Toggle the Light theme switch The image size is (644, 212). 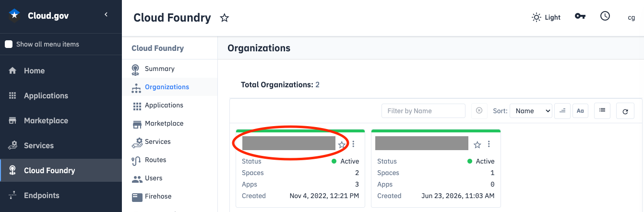(546, 17)
